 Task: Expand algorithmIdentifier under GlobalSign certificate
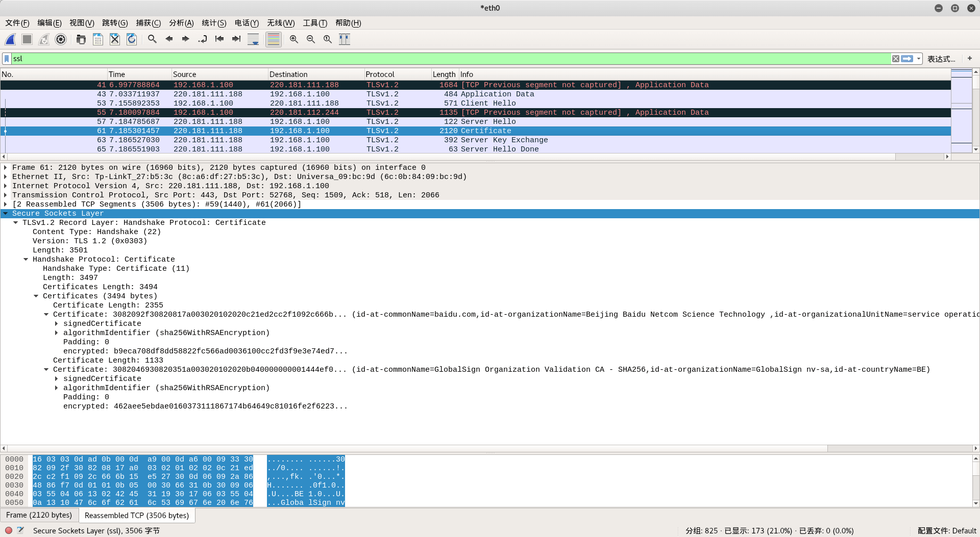pyautogui.click(x=57, y=388)
